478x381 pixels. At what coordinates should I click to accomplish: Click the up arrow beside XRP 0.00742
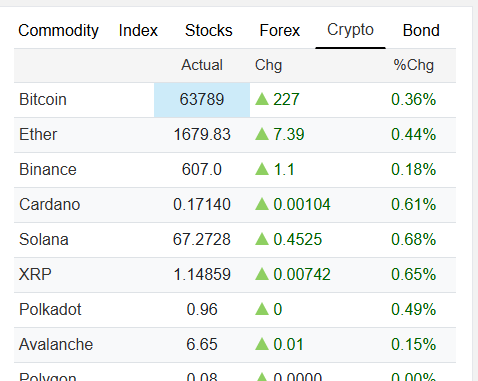(262, 274)
